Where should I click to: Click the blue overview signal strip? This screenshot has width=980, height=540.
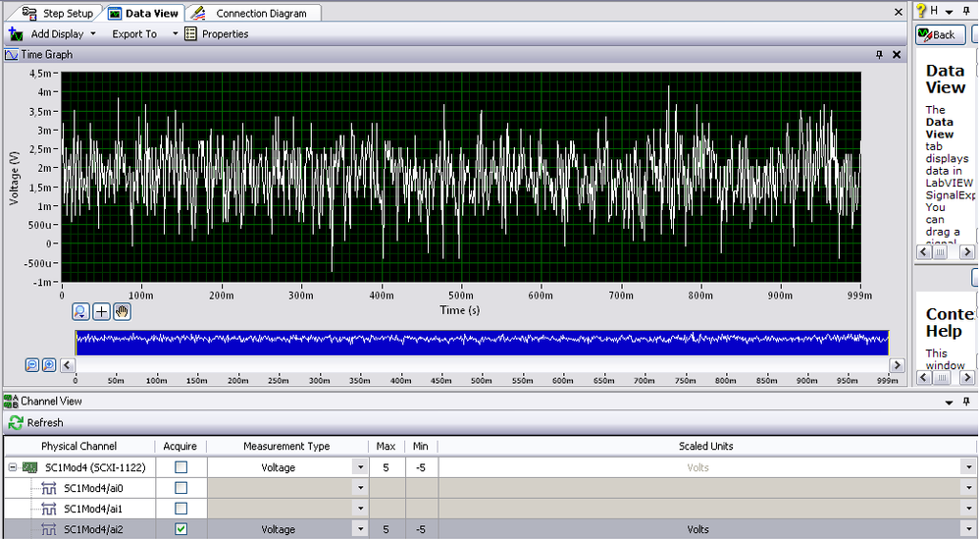[481, 341]
